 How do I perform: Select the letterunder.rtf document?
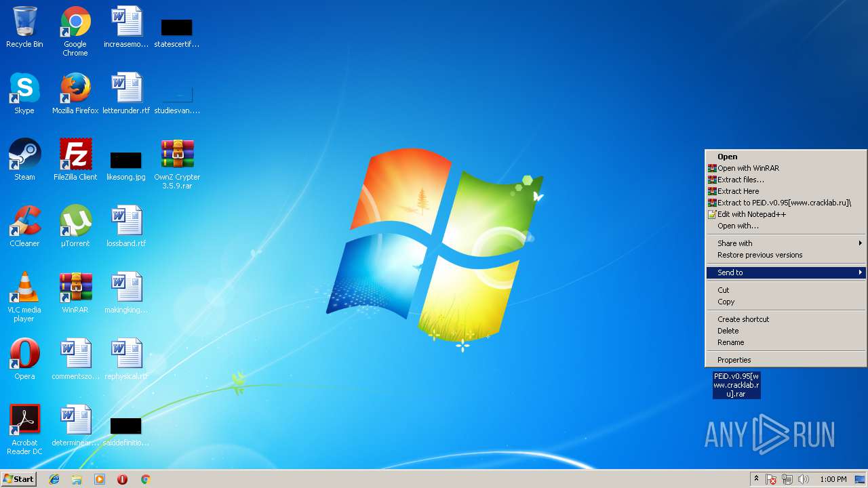pos(126,94)
